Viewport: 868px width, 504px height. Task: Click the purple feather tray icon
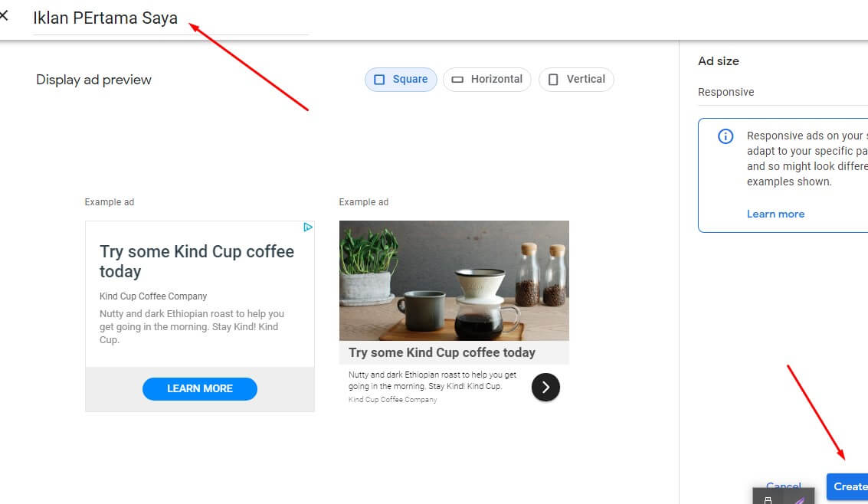(799, 500)
